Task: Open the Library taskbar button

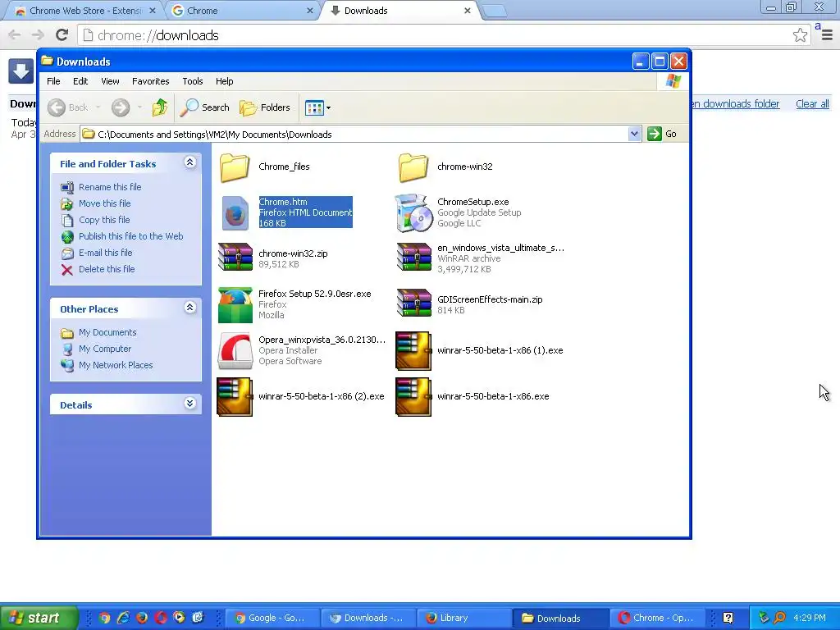Action: pyautogui.click(x=464, y=619)
